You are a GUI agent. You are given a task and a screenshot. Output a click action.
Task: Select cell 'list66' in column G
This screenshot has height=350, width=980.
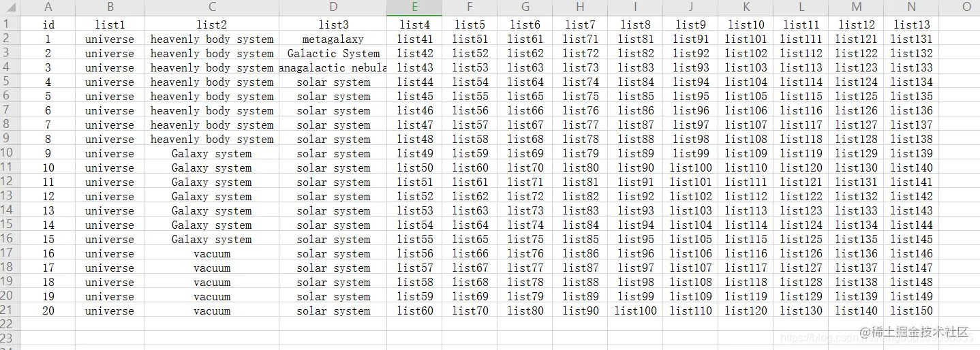[x=525, y=110]
